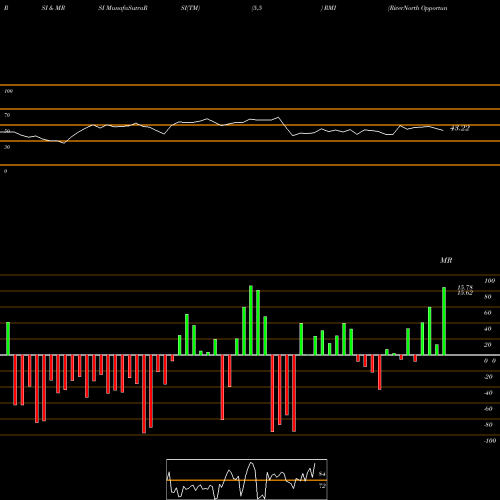
Task: Click the RSI current value 43.22 label
Action: click(460, 128)
